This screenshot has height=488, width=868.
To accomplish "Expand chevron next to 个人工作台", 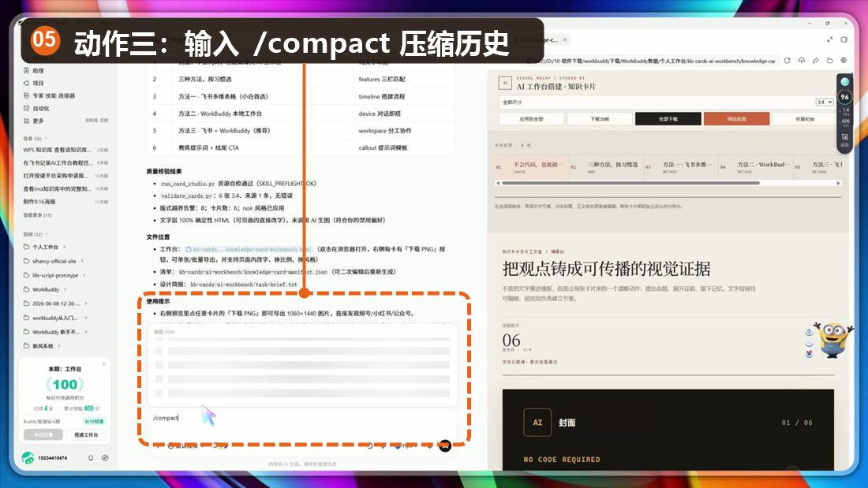I will (65, 247).
